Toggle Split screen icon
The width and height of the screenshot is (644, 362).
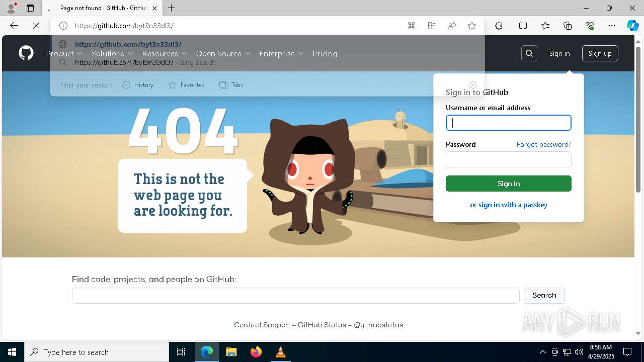point(523,26)
